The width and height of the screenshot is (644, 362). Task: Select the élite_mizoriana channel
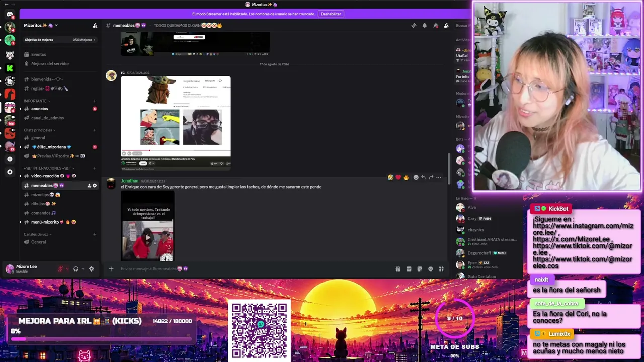[x=60, y=147]
